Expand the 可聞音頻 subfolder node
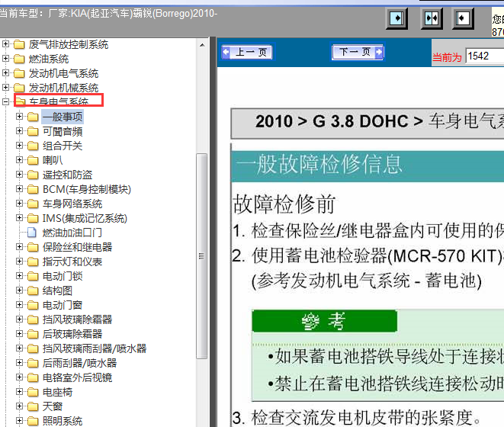Screen dimensions: 504x427 (20, 131)
